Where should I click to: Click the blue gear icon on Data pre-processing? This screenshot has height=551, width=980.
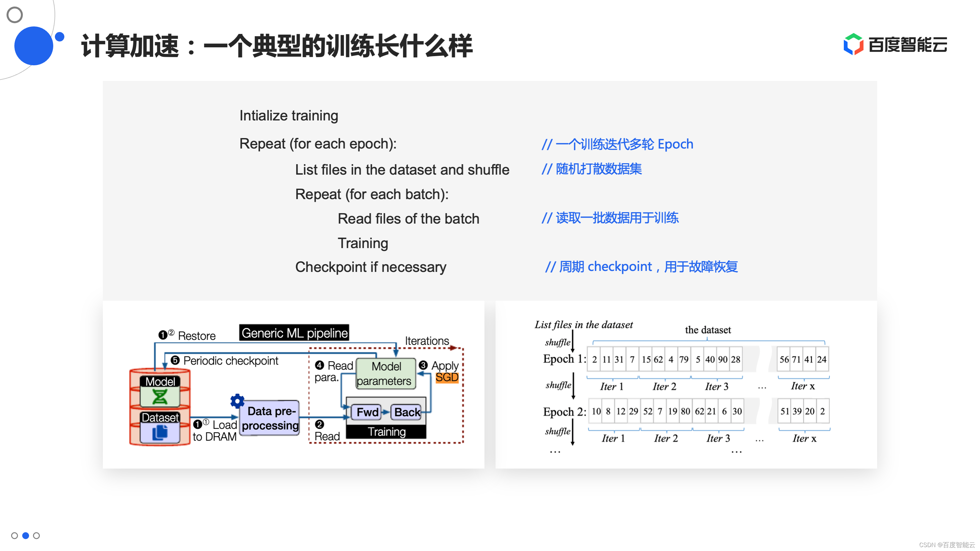[237, 401]
